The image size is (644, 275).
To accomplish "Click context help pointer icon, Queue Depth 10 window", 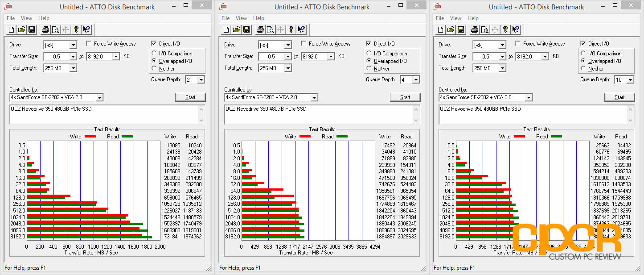I will (516, 30).
